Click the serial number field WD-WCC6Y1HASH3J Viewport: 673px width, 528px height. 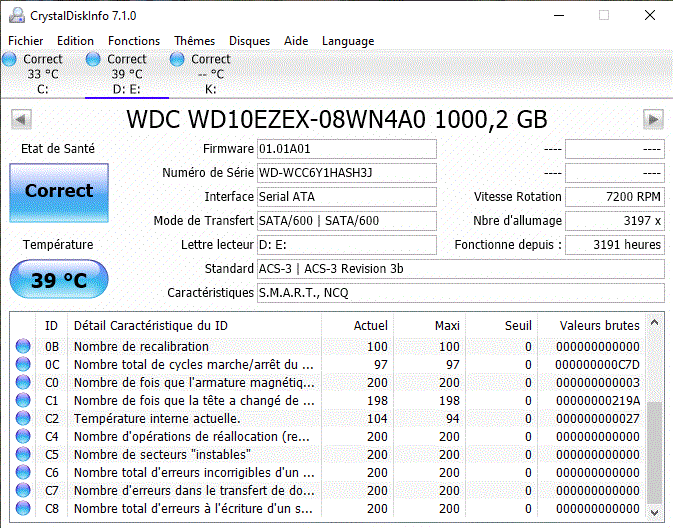click(347, 173)
